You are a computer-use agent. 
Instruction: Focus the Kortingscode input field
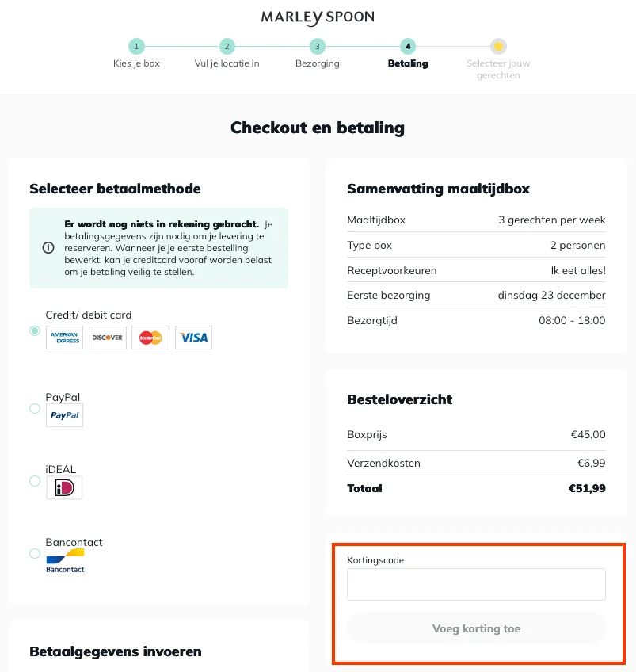(x=476, y=585)
